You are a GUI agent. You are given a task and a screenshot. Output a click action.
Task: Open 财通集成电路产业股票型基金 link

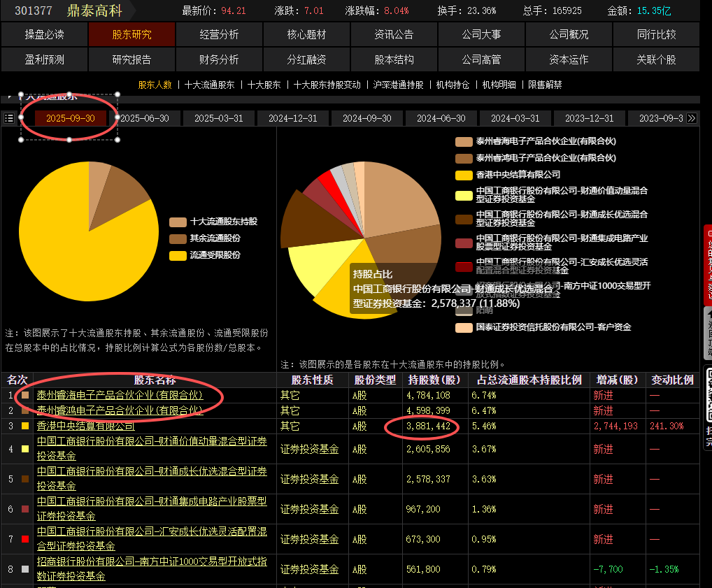click(152, 508)
